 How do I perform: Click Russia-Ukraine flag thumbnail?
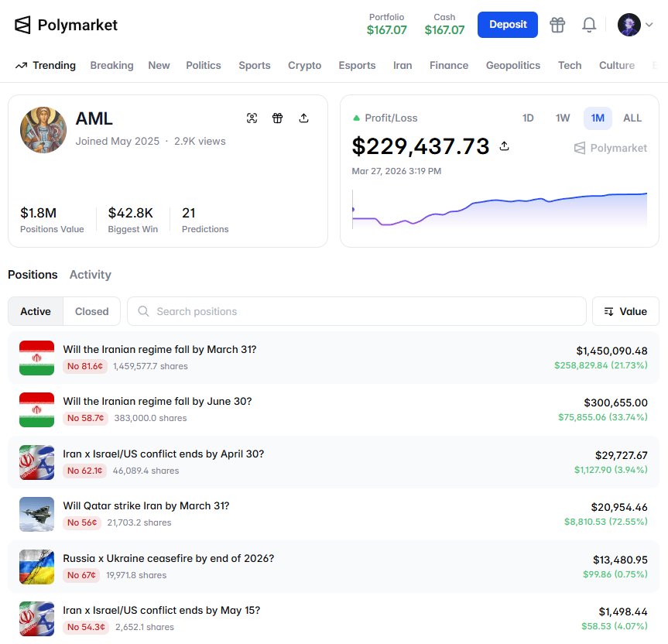[36, 567]
